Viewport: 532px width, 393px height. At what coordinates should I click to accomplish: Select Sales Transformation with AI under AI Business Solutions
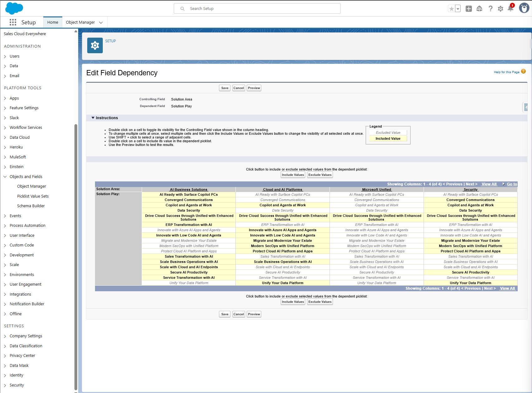coord(189,257)
